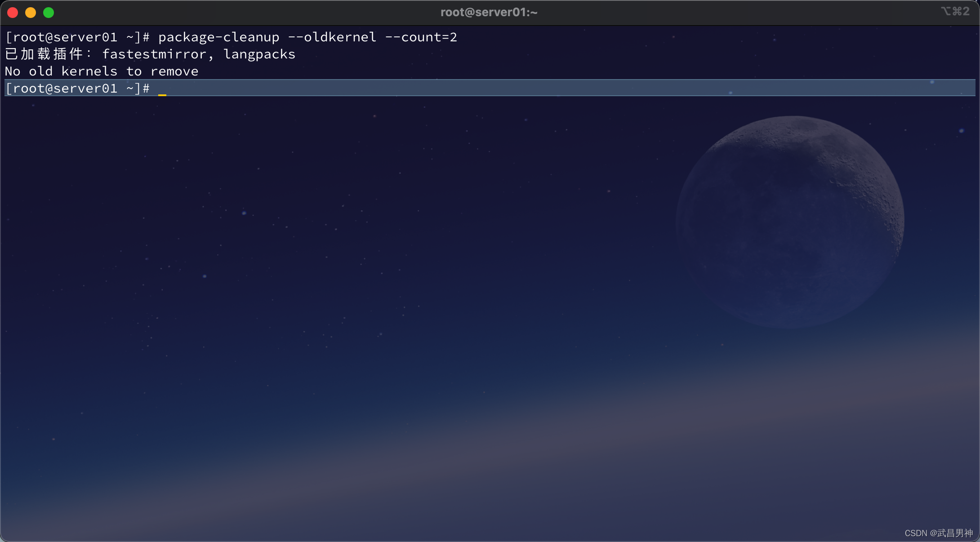Click the root@server01:~ window title
This screenshot has width=980, height=542.
coord(489,12)
